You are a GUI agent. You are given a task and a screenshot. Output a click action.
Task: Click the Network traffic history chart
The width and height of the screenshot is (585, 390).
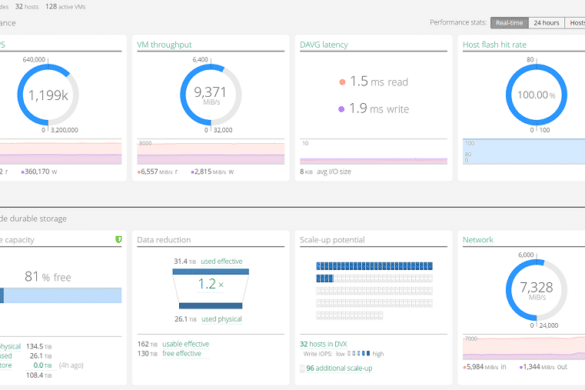click(524, 347)
